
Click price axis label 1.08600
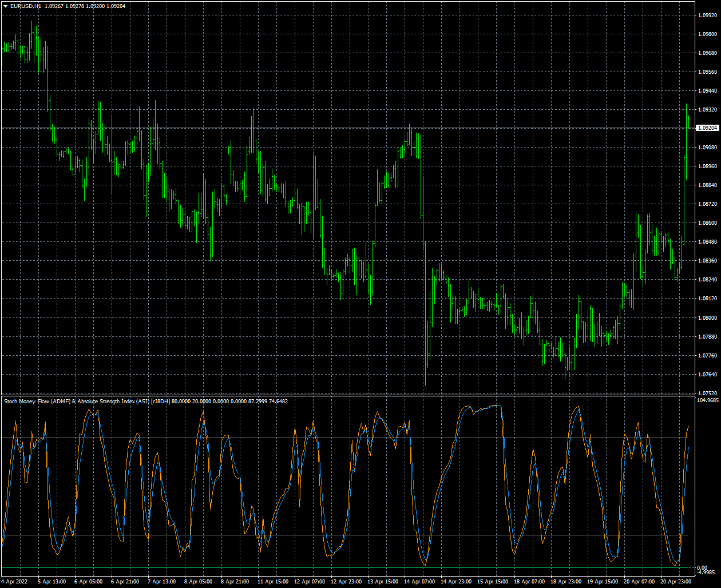[x=708, y=223]
